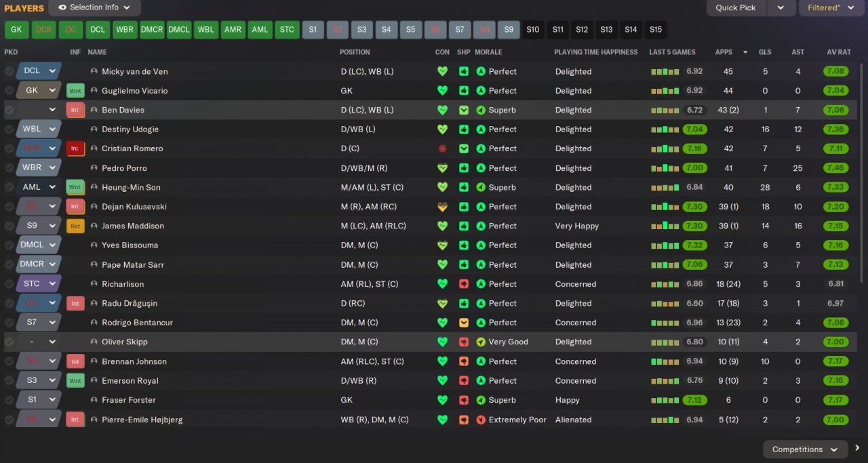Toggle the selection circle on Richarlison's row
Screen dimensions: 868x463
[x=9, y=284]
